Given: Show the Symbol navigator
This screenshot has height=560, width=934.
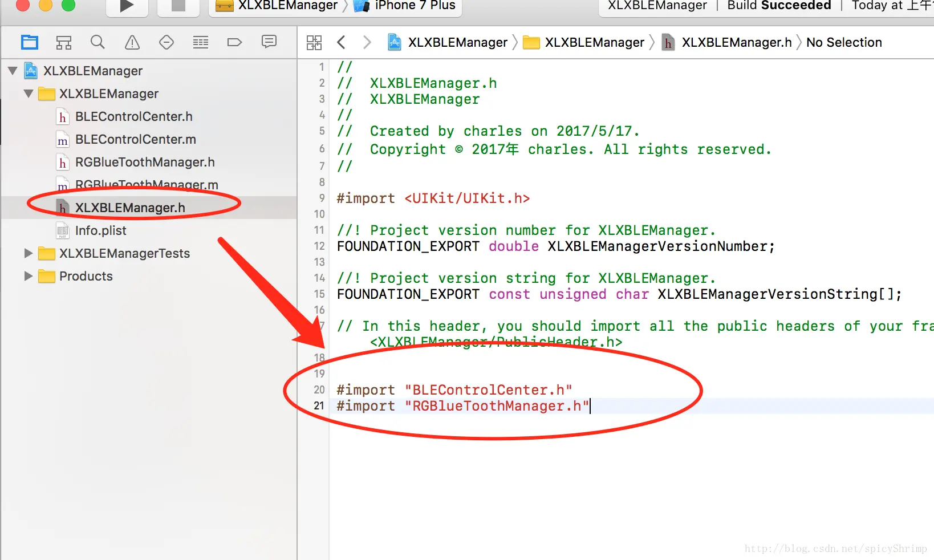Looking at the screenshot, I should [64, 42].
